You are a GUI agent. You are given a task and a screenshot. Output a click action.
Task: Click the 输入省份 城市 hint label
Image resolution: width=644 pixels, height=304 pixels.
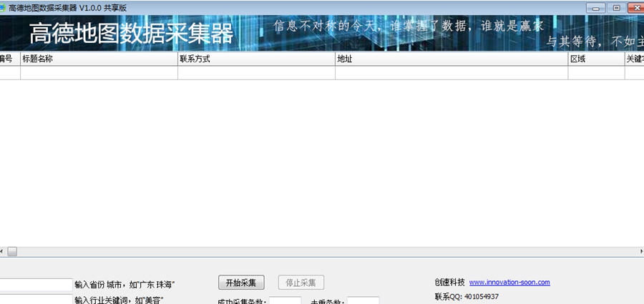pyautogui.click(x=125, y=285)
